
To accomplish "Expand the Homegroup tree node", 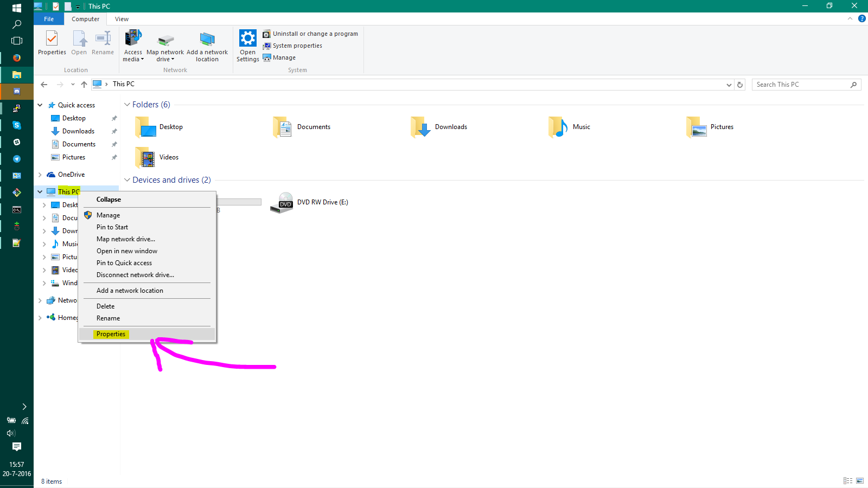I will (x=40, y=318).
